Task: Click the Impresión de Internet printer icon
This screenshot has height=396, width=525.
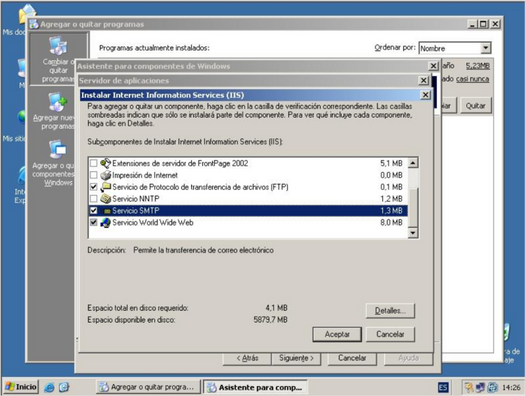Action: 105,175
